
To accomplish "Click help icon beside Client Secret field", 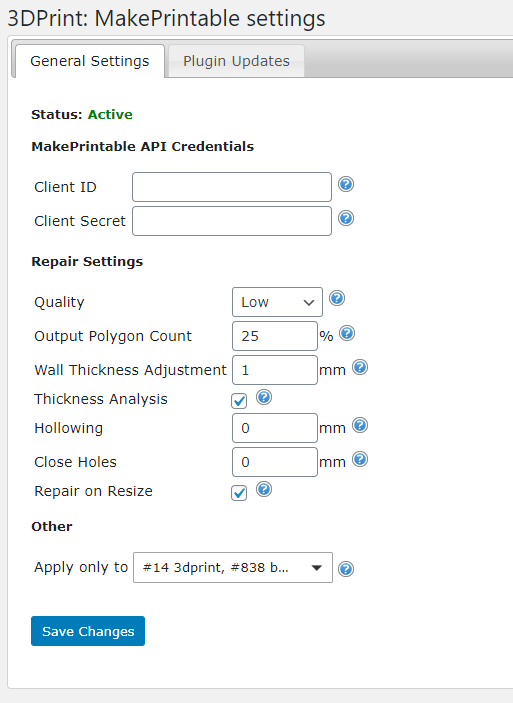I will [346, 218].
